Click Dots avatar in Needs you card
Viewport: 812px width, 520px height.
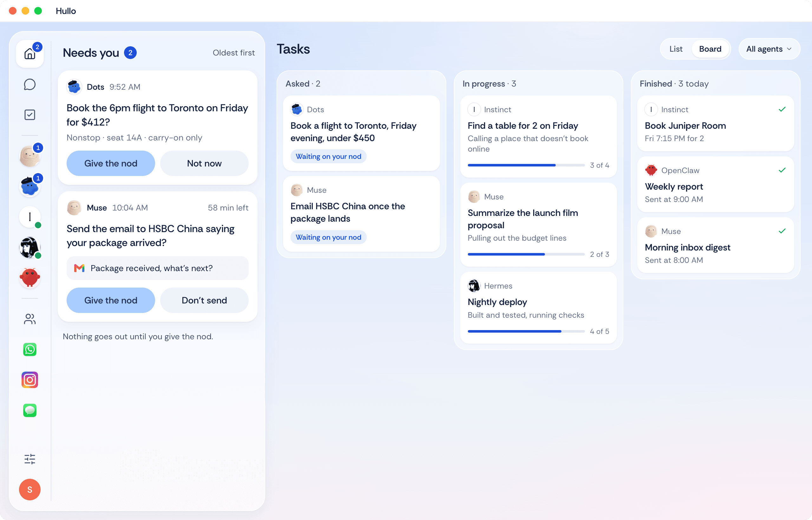click(x=74, y=87)
